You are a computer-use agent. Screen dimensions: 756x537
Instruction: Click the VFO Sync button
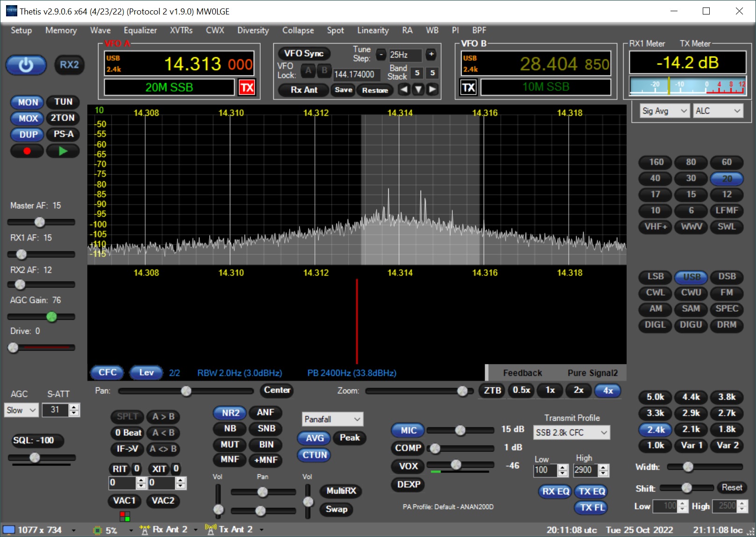point(304,53)
